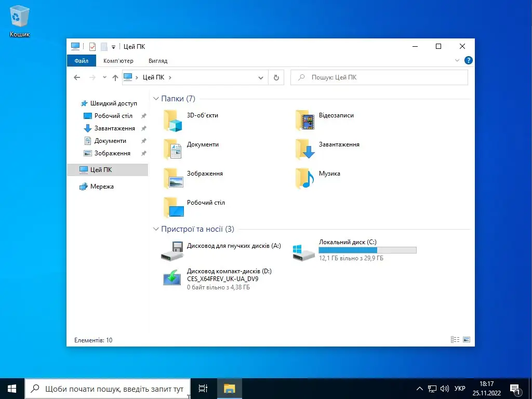The height and width of the screenshot is (399, 532).
Task: Click the C: drive capacity bar
Action: pyautogui.click(x=367, y=250)
